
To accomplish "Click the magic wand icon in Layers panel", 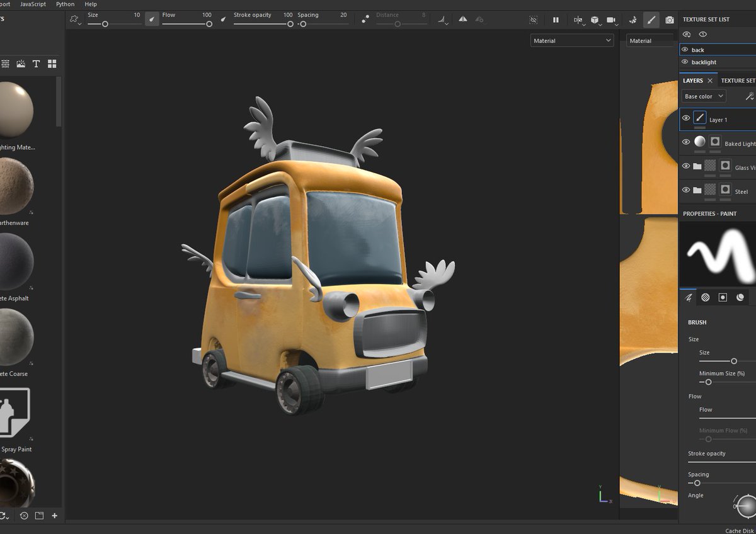I will pyautogui.click(x=750, y=96).
